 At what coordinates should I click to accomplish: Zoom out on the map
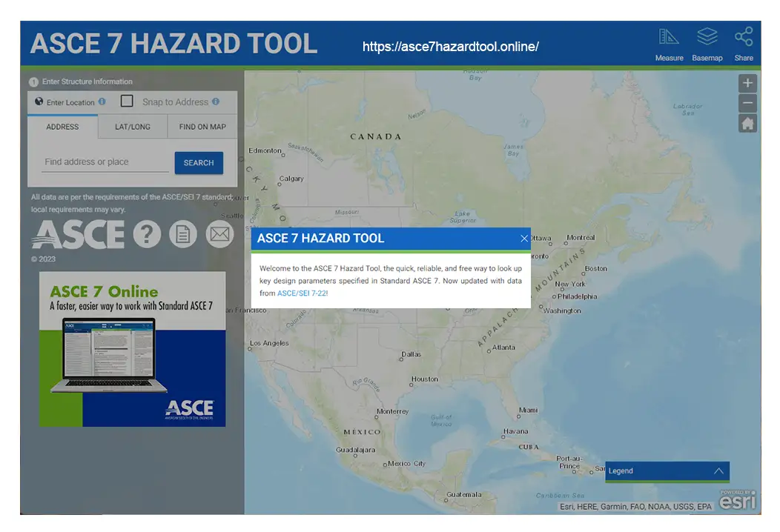pos(747,104)
